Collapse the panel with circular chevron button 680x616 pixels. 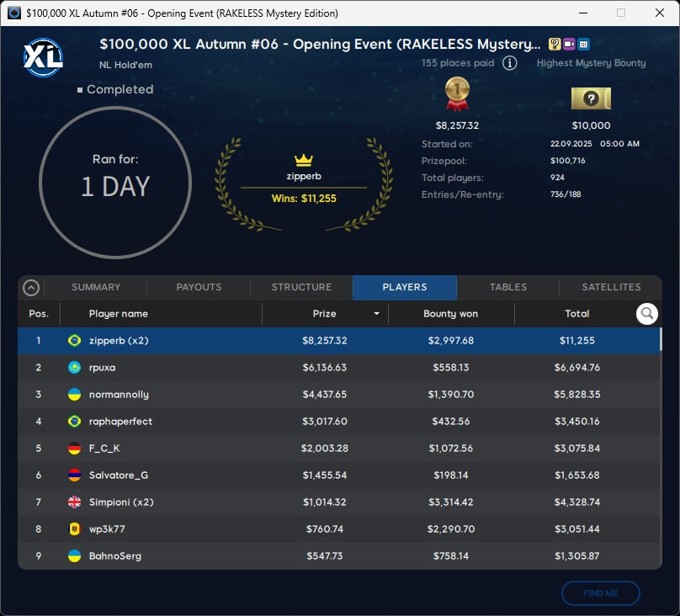[x=31, y=288]
